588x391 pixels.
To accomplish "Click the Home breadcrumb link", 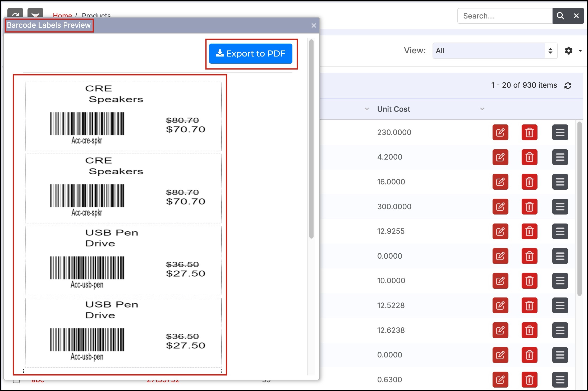I will click(62, 15).
